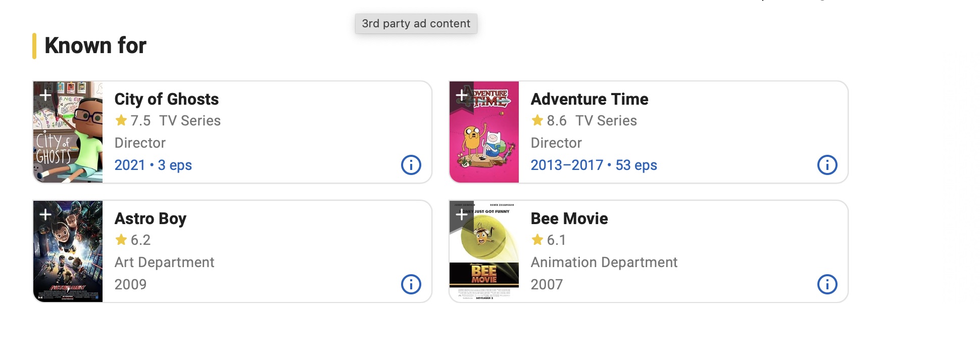View Adventure Time 2013–2017 53 eps credits
The height and width of the screenshot is (345, 980).
pyautogui.click(x=594, y=165)
